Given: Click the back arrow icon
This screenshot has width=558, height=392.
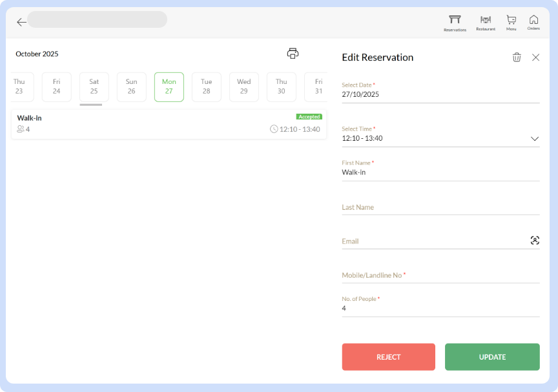Looking at the screenshot, I should click(21, 22).
